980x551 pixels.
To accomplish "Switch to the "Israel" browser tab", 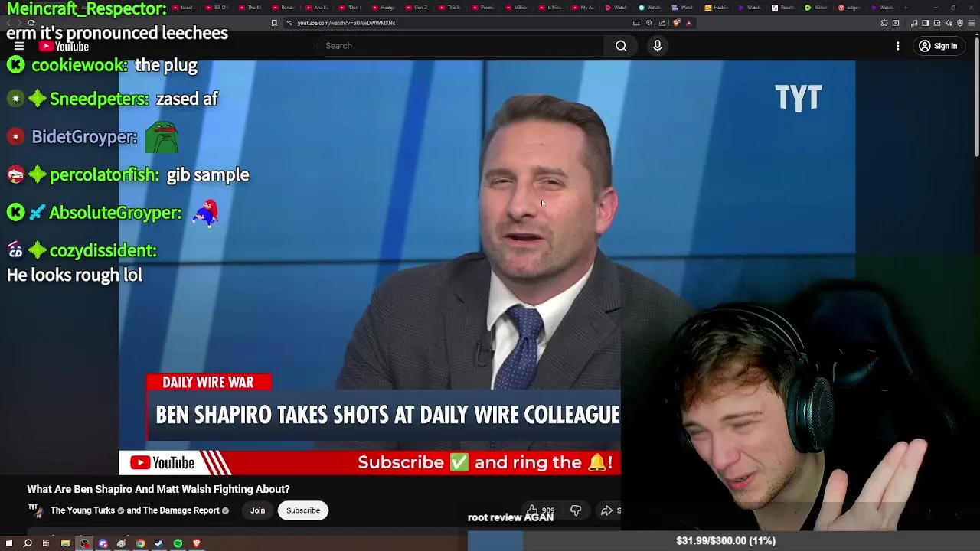I will [184, 8].
